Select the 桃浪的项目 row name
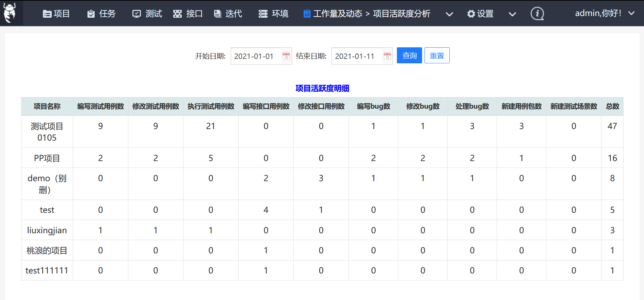 [x=47, y=250]
